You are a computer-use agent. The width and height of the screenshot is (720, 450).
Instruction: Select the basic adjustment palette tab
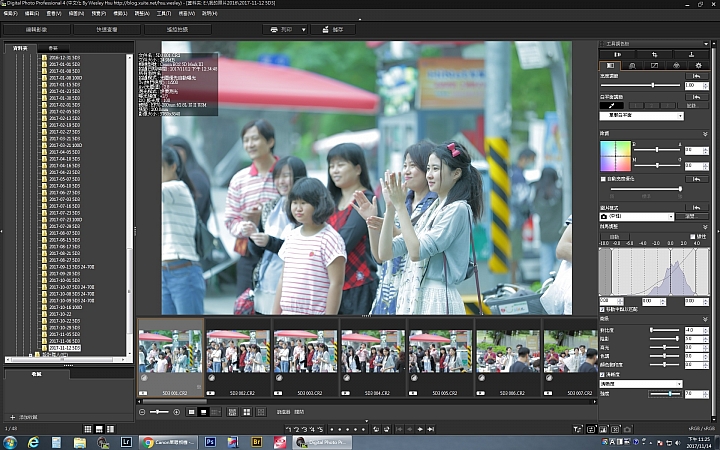610,66
